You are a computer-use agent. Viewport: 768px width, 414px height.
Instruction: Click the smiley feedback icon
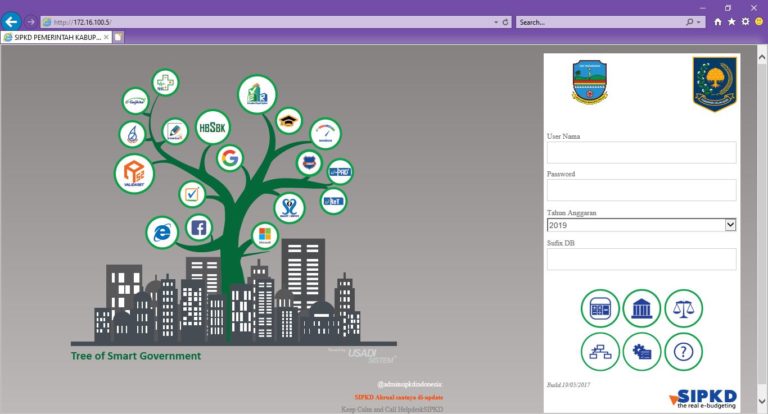coord(759,22)
